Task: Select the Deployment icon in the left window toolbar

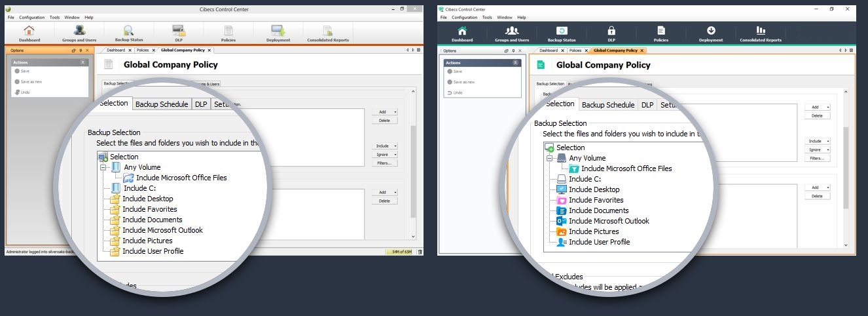Action: point(278,31)
